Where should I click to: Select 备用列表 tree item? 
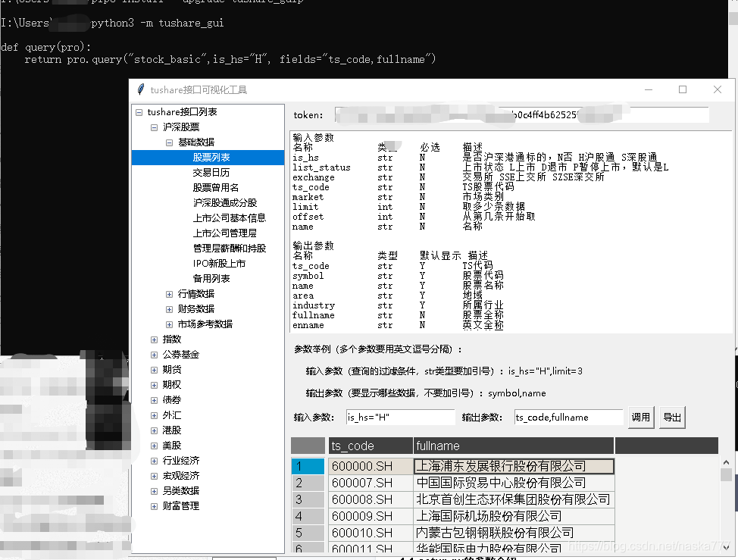pos(211,279)
